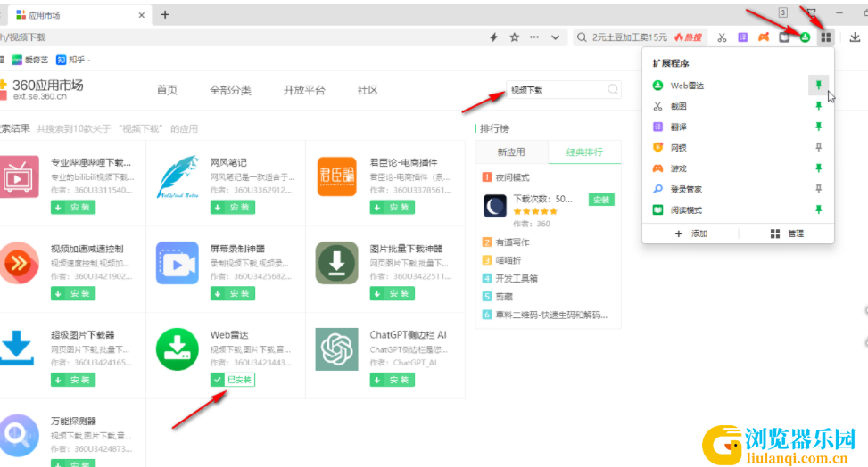Image resolution: width=868 pixels, height=467 pixels.
Task: Close the 应用市场 tab
Action: [x=141, y=15]
